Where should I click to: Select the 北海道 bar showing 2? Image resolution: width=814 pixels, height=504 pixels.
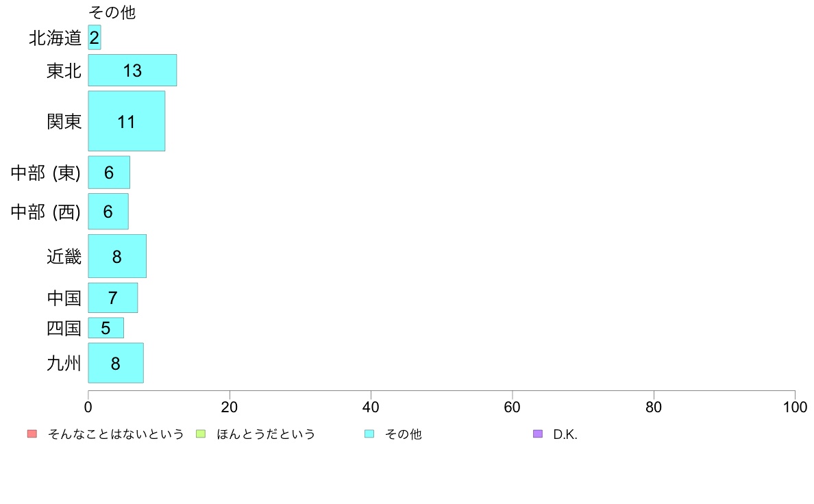click(95, 38)
